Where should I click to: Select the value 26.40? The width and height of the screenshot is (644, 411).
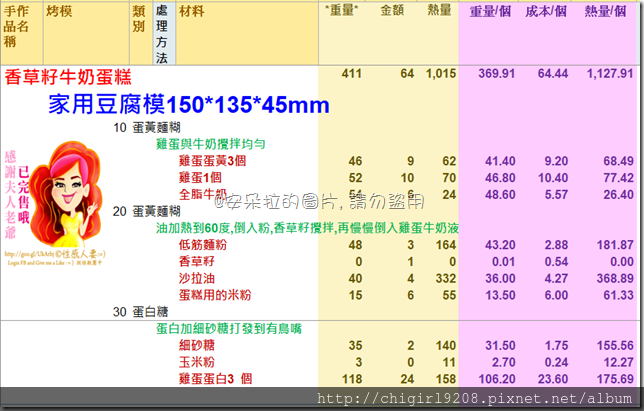click(x=619, y=195)
